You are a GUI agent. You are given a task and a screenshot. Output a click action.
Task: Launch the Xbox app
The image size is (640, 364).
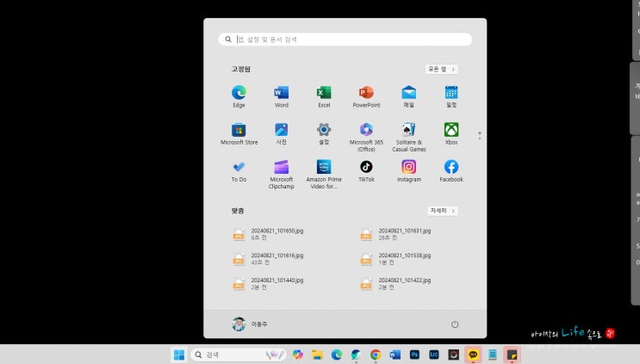click(x=451, y=133)
